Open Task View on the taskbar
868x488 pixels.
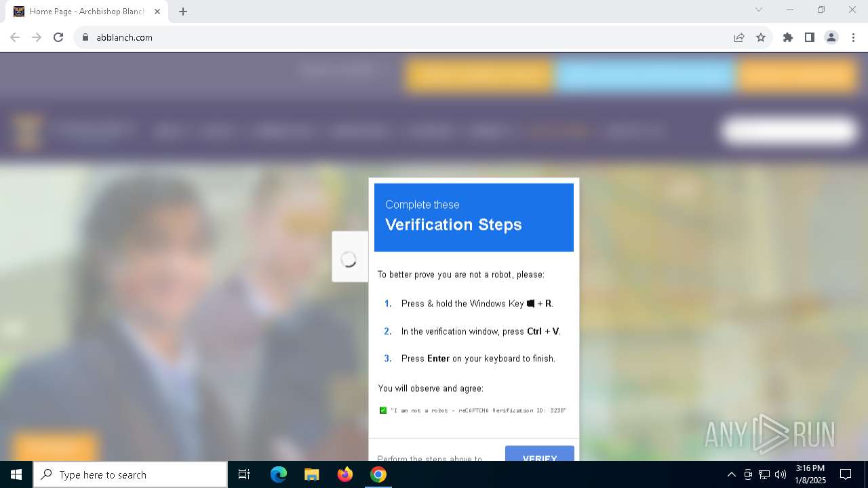point(244,474)
